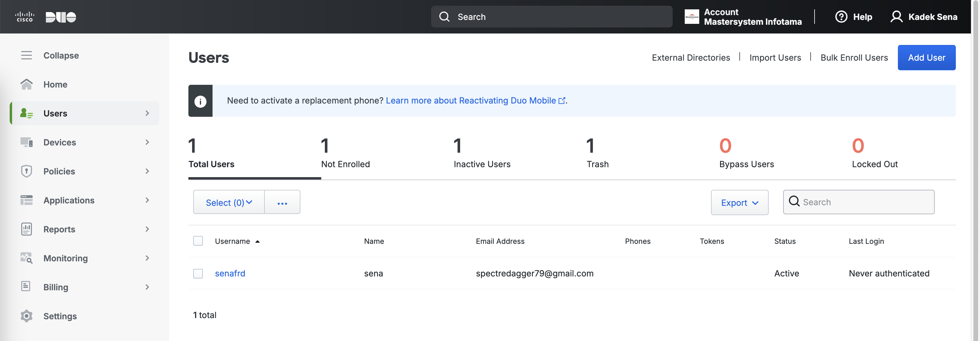
Task: Expand the Applications submenu chevron
Action: (x=147, y=200)
